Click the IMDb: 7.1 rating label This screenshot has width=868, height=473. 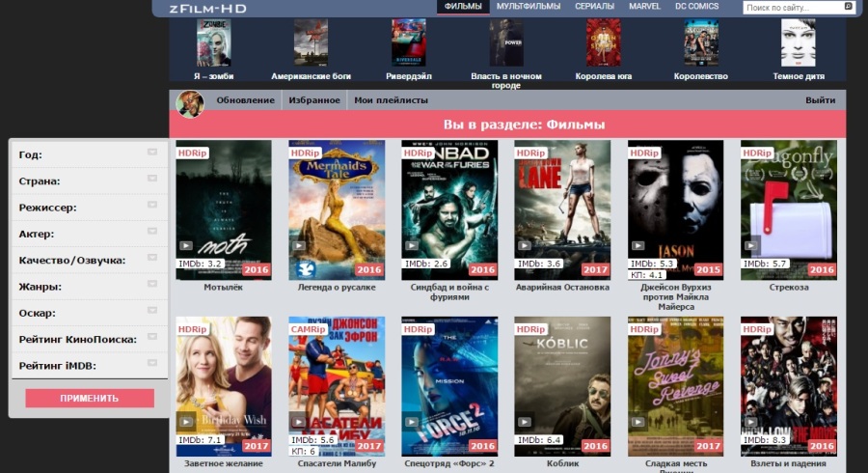click(x=200, y=440)
